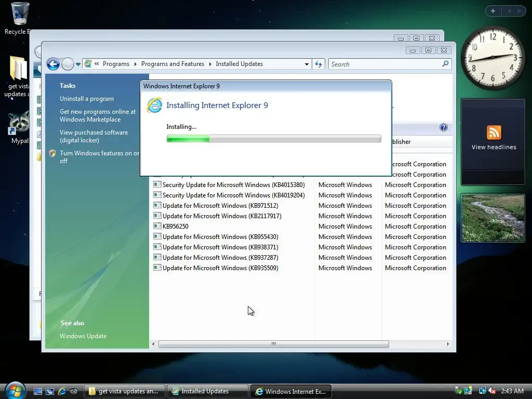Launch Internet Explorer from Quick Launch

point(62,391)
